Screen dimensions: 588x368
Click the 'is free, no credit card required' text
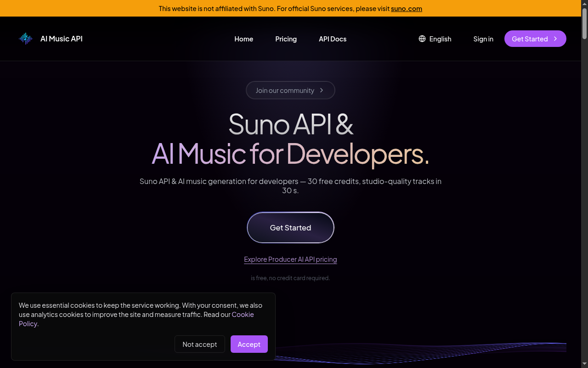pos(290,278)
